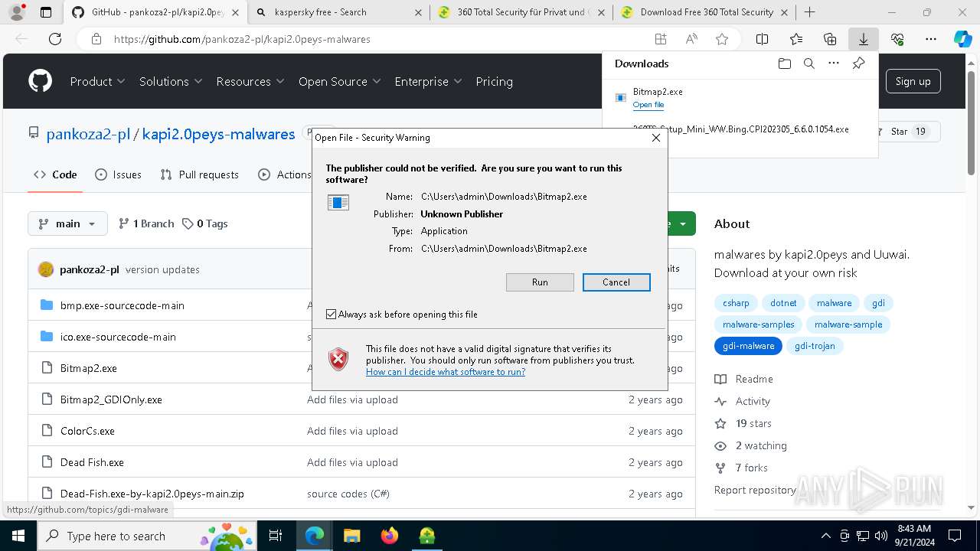Expand the Enterprise menu
This screenshot has width=980, height=551.
pos(428,81)
